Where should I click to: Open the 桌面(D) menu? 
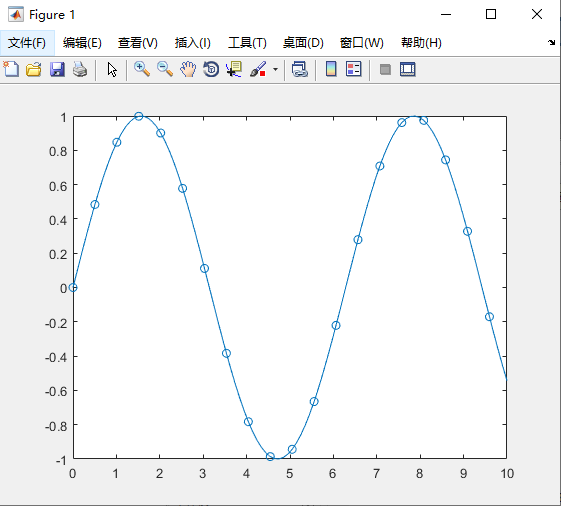click(x=303, y=43)
